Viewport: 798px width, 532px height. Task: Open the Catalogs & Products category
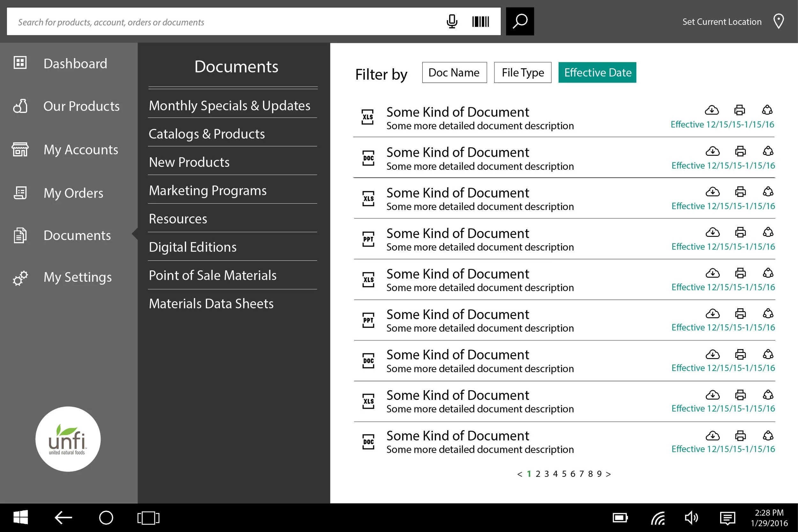click(207, 134)
